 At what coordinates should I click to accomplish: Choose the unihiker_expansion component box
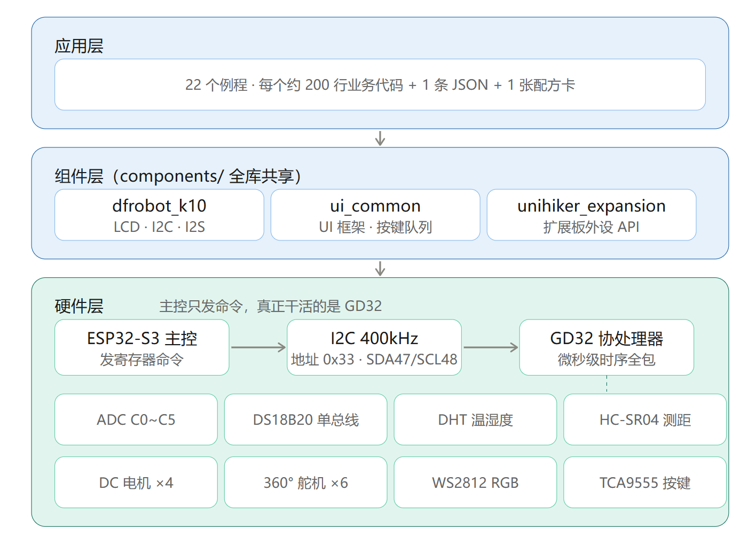click(x=592, y=215)
